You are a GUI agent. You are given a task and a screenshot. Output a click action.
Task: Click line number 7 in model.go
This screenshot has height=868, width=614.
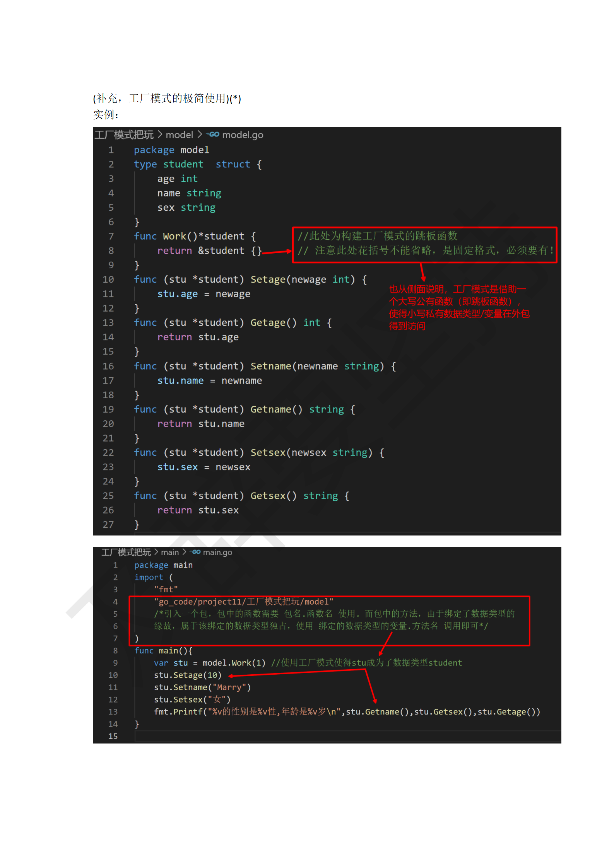[111, 236]
